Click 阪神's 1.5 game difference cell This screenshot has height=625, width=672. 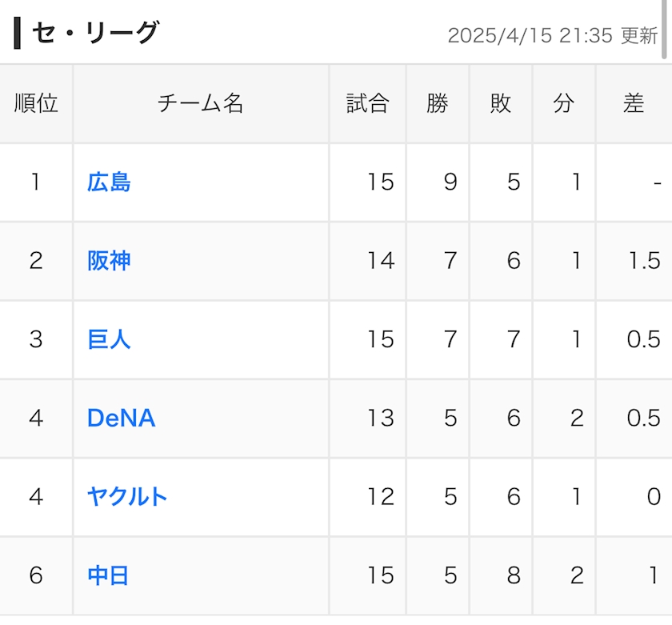(x=643, y=261)
